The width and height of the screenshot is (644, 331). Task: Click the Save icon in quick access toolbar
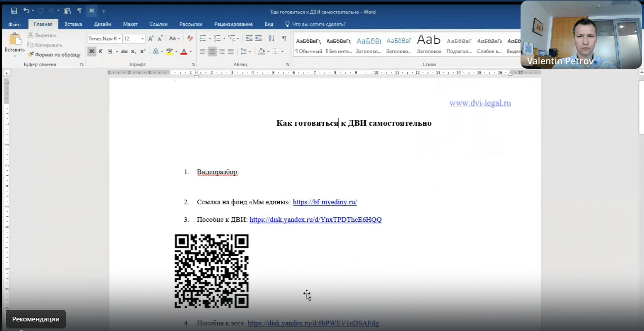pos(14,11)
